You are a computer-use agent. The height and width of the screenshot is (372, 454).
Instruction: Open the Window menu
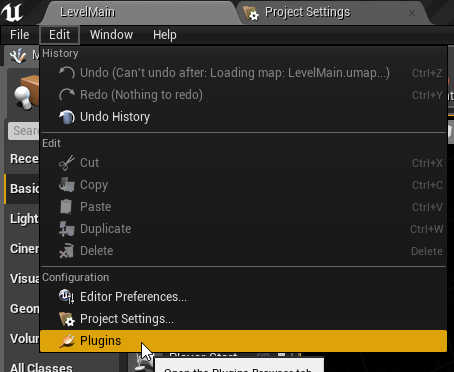pyautogui.click(x=111, y=35)
